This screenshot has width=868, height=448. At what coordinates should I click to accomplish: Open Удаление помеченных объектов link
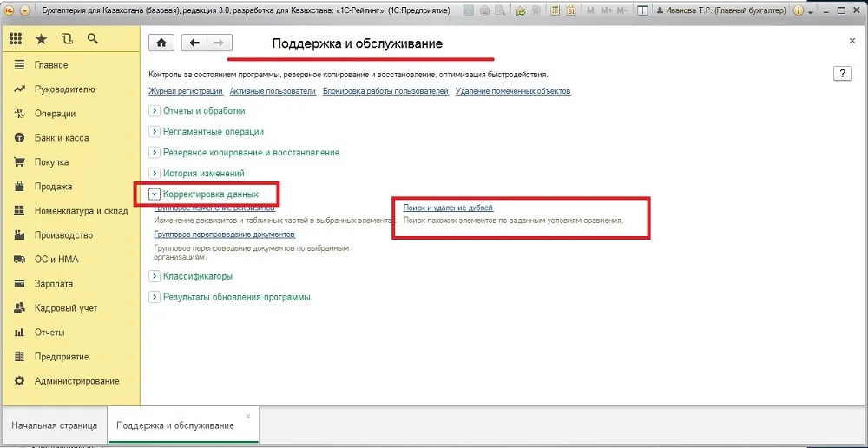point(513,91)
